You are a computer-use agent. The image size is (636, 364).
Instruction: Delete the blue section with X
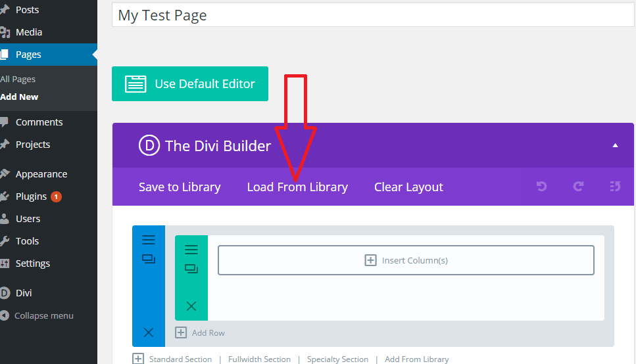pyautogui.click(x=149, y=332)
